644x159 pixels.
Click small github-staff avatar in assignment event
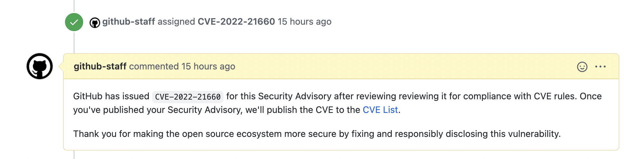coord(95,23)
